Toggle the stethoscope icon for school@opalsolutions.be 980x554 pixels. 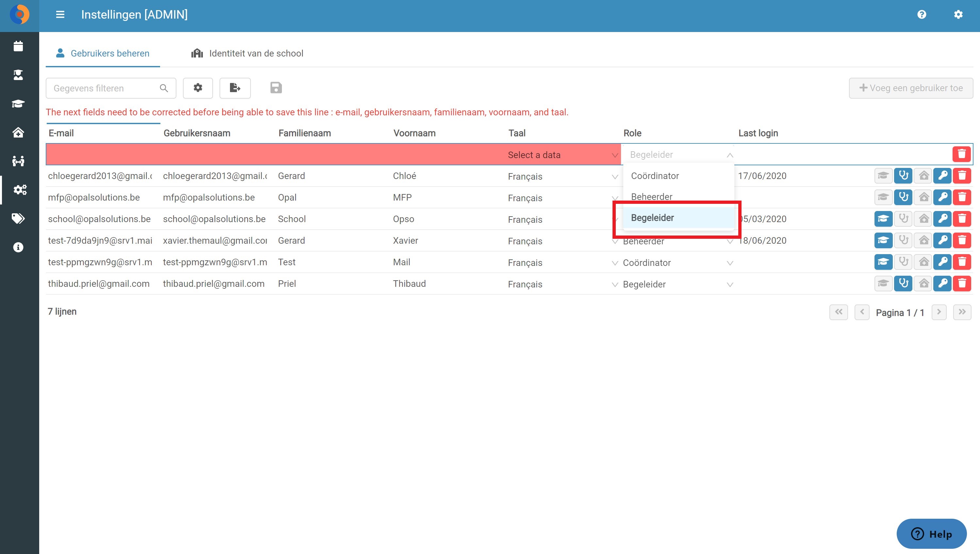coord(903,219)
